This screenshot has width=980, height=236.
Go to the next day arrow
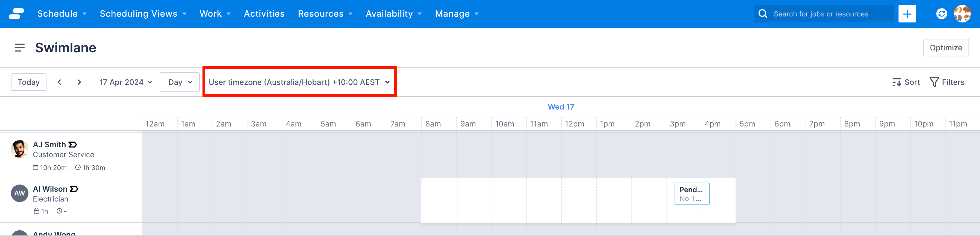point(79,82)
